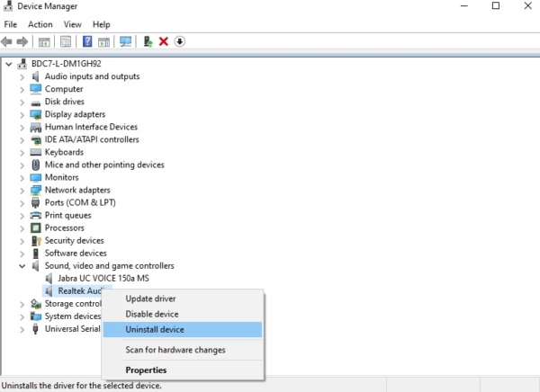Expand the Storage controllers node

(x=22, y=304)
